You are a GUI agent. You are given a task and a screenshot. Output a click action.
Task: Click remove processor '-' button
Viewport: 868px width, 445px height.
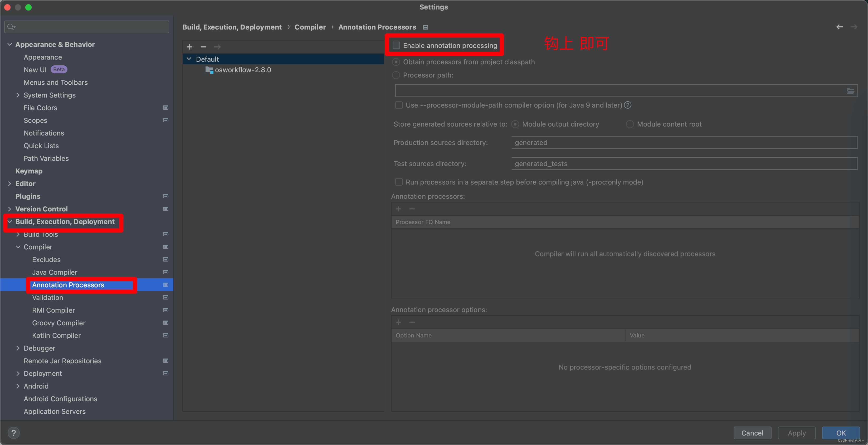click(412, 209)
